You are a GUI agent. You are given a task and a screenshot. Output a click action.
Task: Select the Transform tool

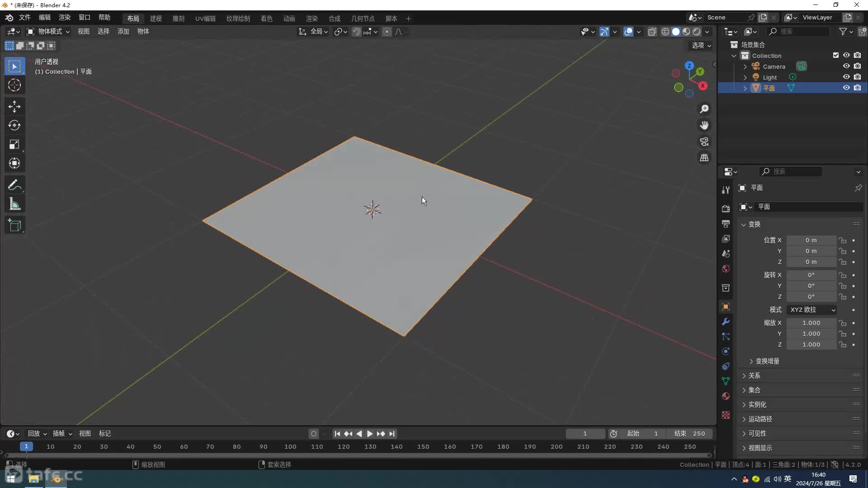click(14, 163)
